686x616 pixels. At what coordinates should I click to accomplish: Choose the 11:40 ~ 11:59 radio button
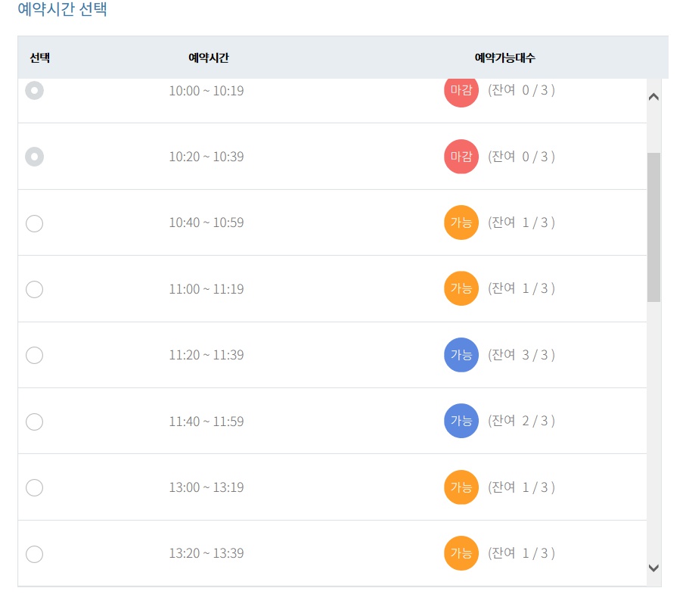[x=35, y=422]
